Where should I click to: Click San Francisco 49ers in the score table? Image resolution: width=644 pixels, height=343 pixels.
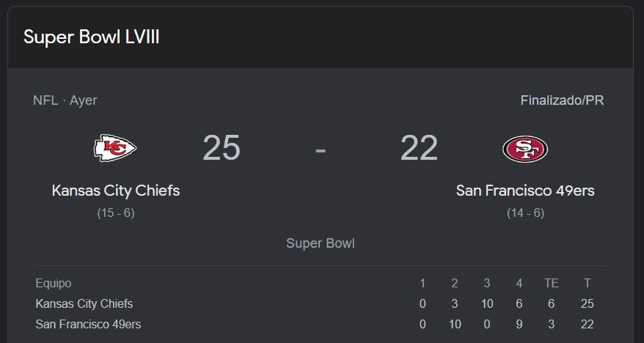click(88, 324)
